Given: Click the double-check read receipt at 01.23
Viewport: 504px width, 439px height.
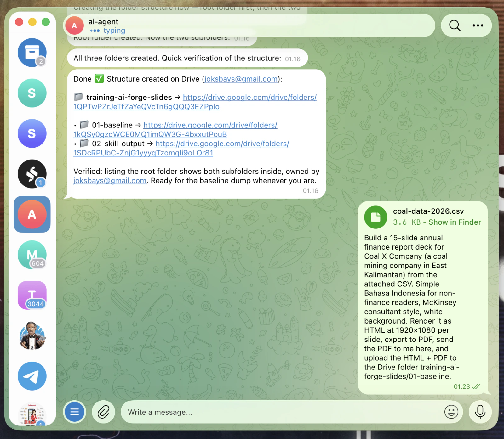Looking at the screenshot, I should click(x=476, y=386).
